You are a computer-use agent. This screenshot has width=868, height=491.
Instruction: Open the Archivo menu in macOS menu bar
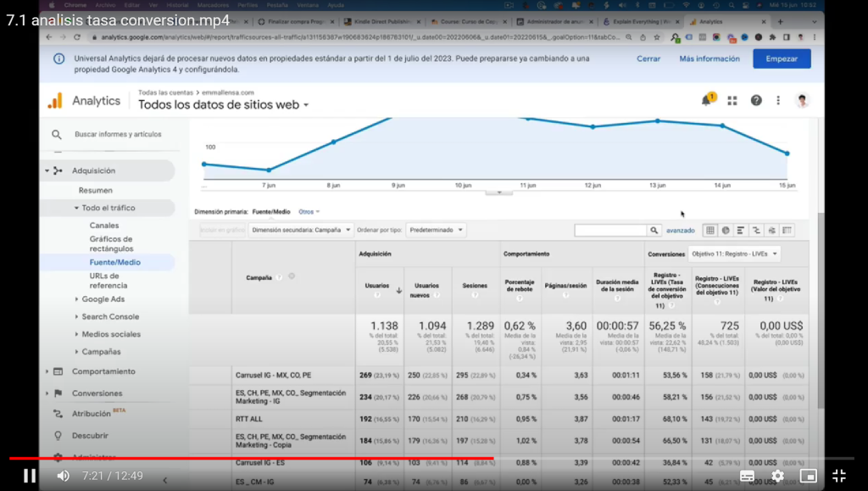104,5
